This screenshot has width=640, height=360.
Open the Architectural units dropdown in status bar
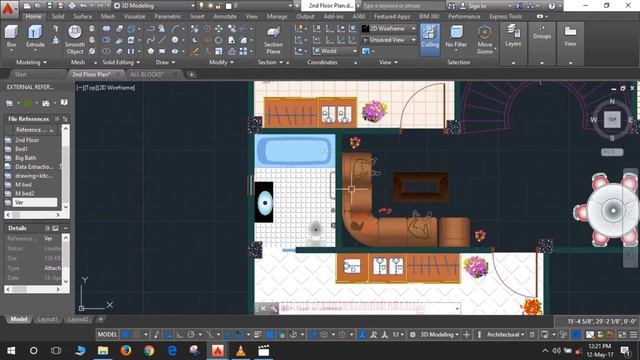tap(505, 335)
